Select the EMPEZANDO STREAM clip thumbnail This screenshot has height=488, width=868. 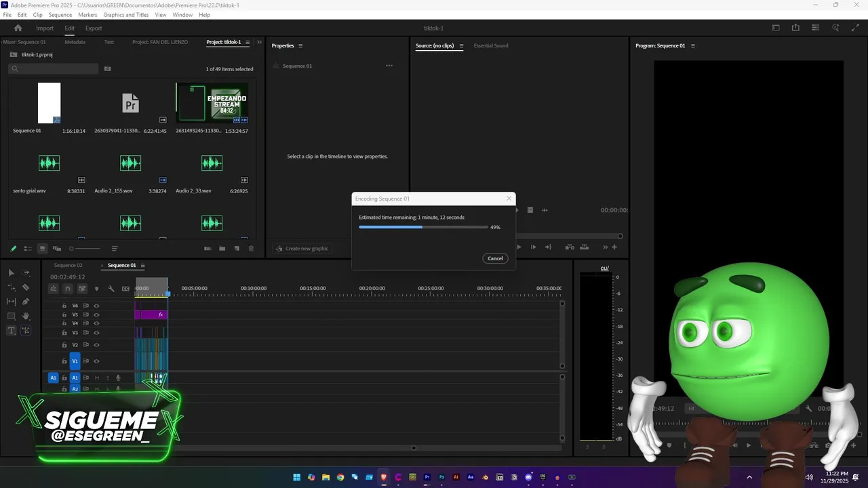coord(212,103)
